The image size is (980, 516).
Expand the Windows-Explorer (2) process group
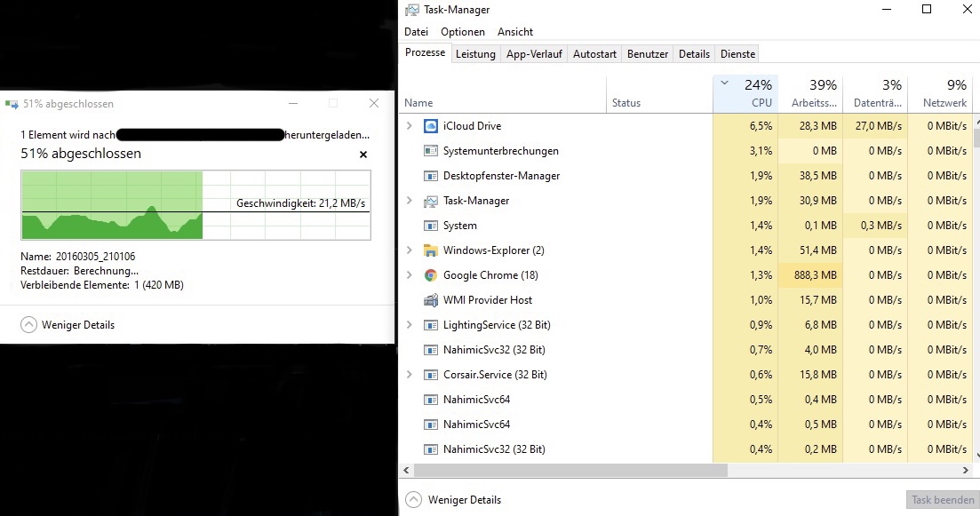point(410,250)
